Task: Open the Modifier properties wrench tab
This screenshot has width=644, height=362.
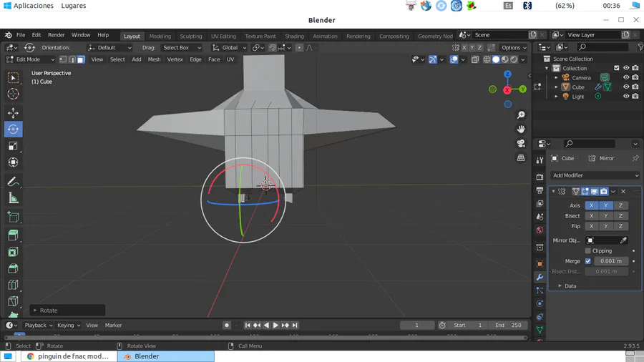Action: pos(540,277)
